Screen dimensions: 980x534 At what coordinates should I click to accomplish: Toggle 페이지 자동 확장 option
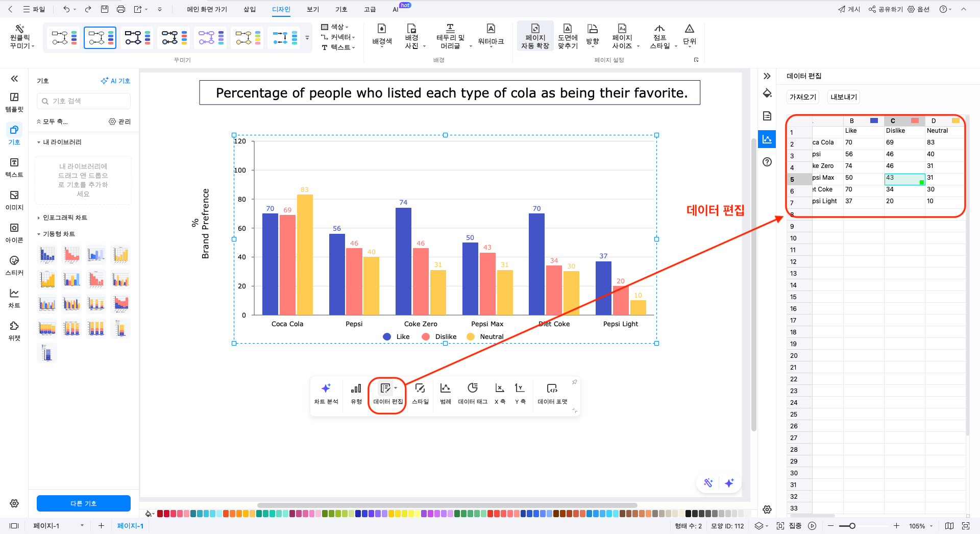pyautogui.click(x=535, y=36)
